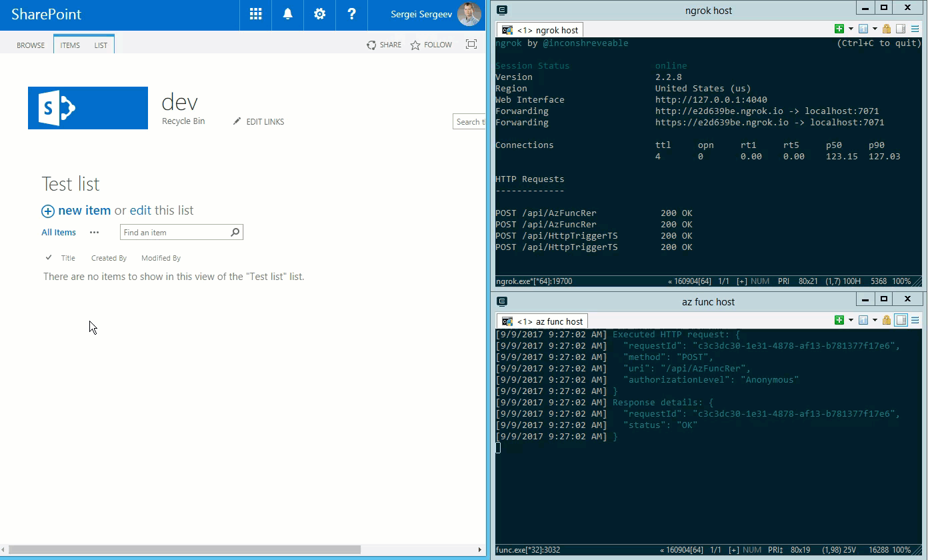Toggle the scroll panel icon in ngrok host
The width and height of the screenshot is (928, 560).
tap(901, 29)
